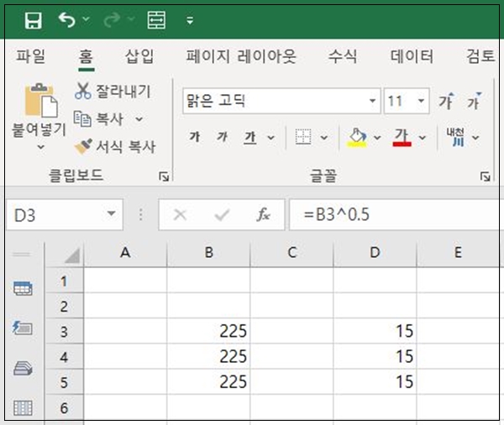Expand the borders dropdown arrow
Screen dimensions: 504x425
(x=324, y=138)
